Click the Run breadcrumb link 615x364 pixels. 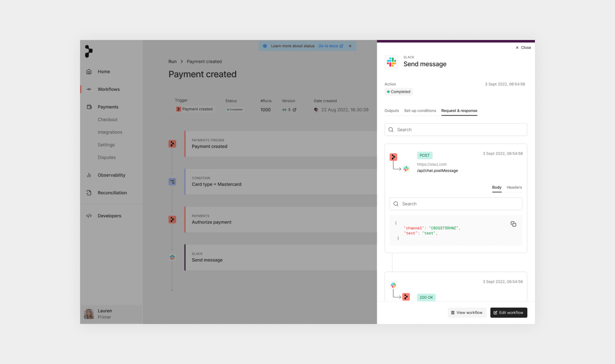[x=172, y=62]
